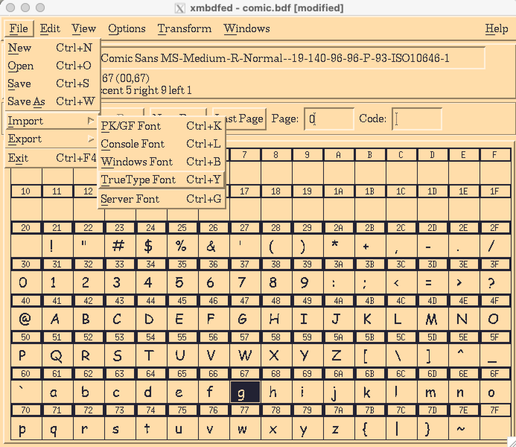Select the glyph cell for lowercase 'm'
The height and width of the screenshot is (447, 516).
click(x=432, y=392)
